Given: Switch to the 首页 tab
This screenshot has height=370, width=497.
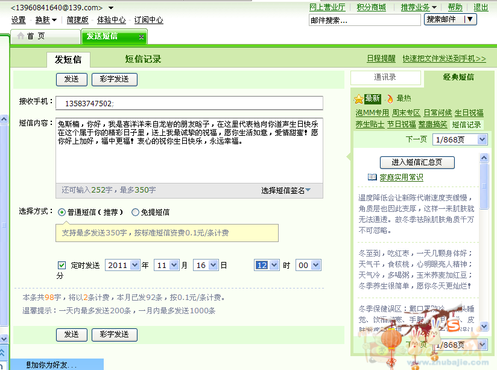Looking at the screenshot, I should click(x=45, y=36).
